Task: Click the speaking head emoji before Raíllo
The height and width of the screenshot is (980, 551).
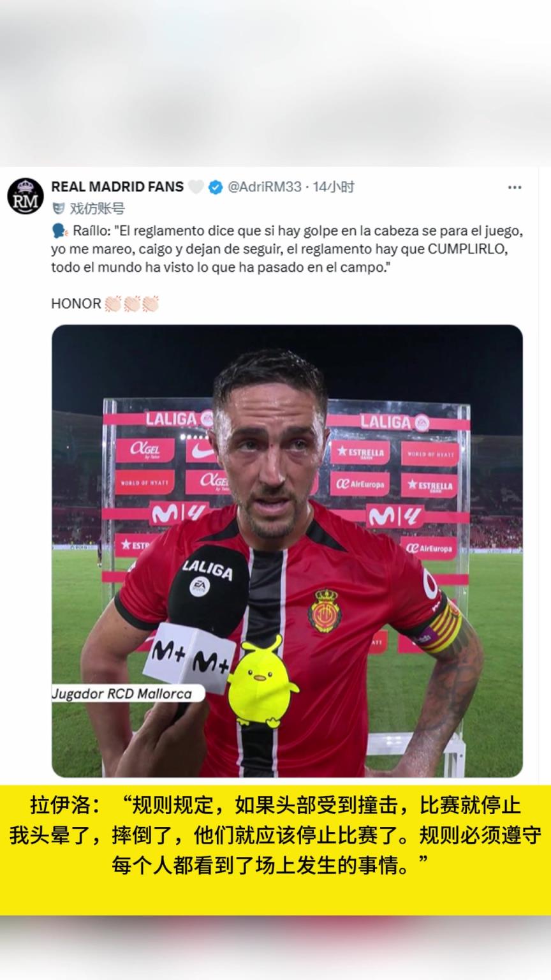Action: coord(59,230)
